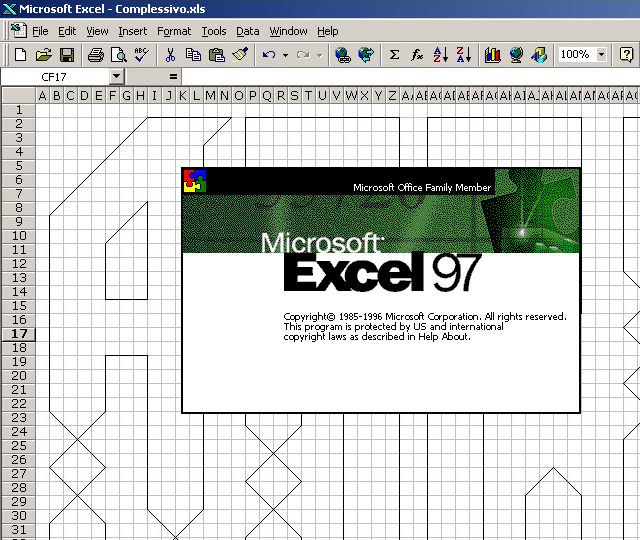Open the Help menu
Viewport: 640px width, 540px height.
click(x=328, y=31)
